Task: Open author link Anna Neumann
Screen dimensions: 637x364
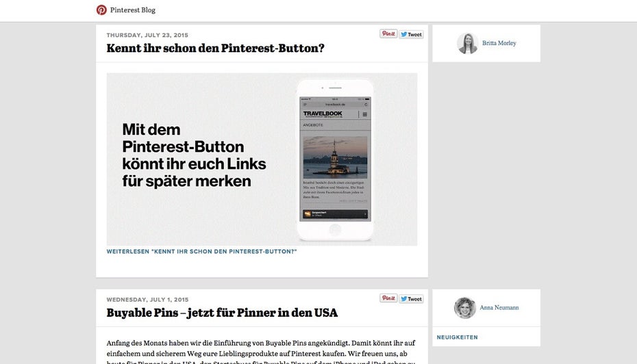Action: tap(499, 308)
